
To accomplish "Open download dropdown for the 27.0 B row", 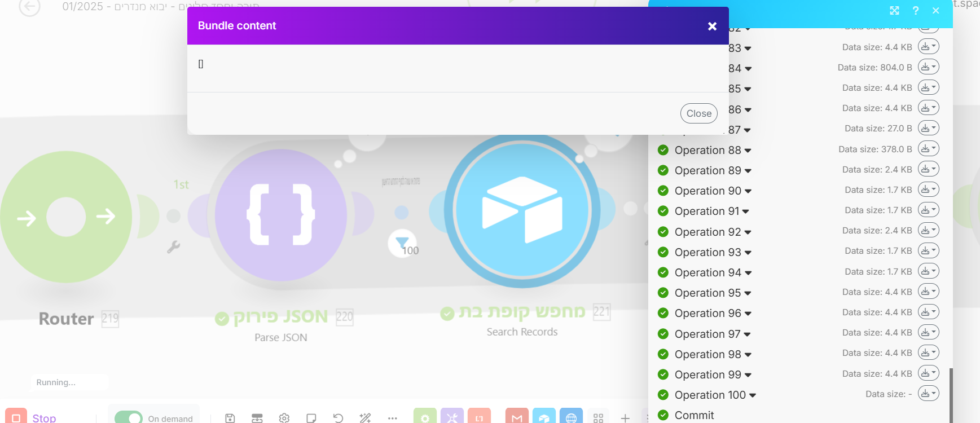I will coord(929,128).
